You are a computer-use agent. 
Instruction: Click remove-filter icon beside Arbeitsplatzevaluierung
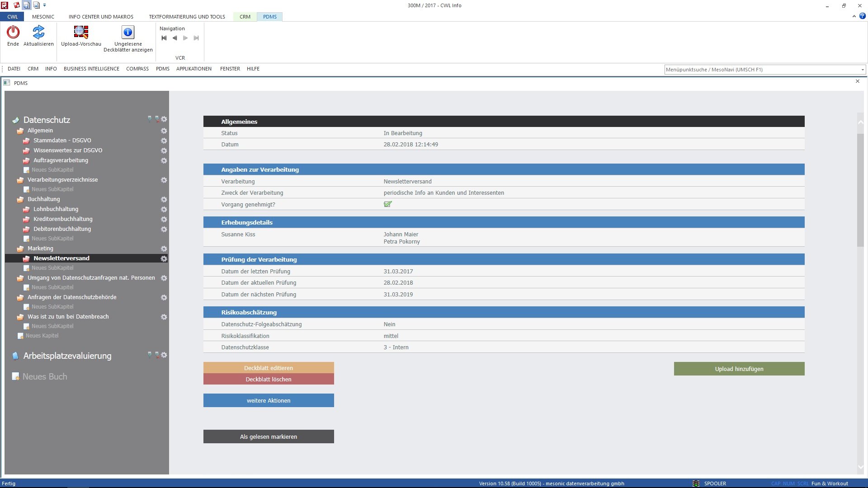157,355
